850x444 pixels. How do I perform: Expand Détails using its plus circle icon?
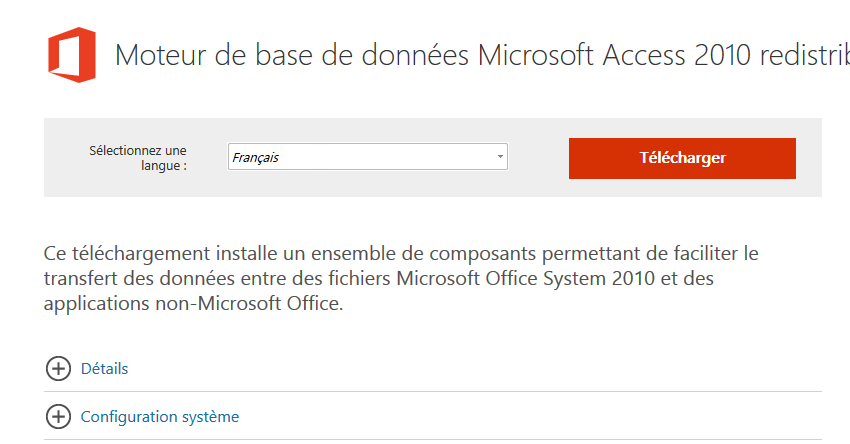pos(58,369)
